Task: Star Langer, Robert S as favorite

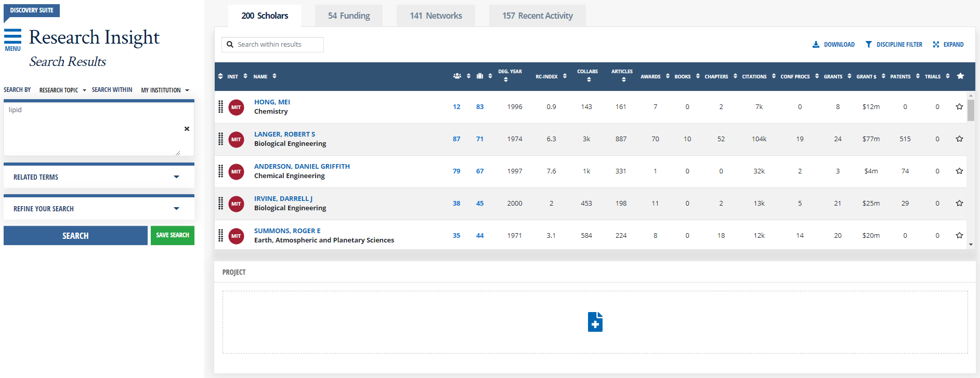Action: [959, 139]
